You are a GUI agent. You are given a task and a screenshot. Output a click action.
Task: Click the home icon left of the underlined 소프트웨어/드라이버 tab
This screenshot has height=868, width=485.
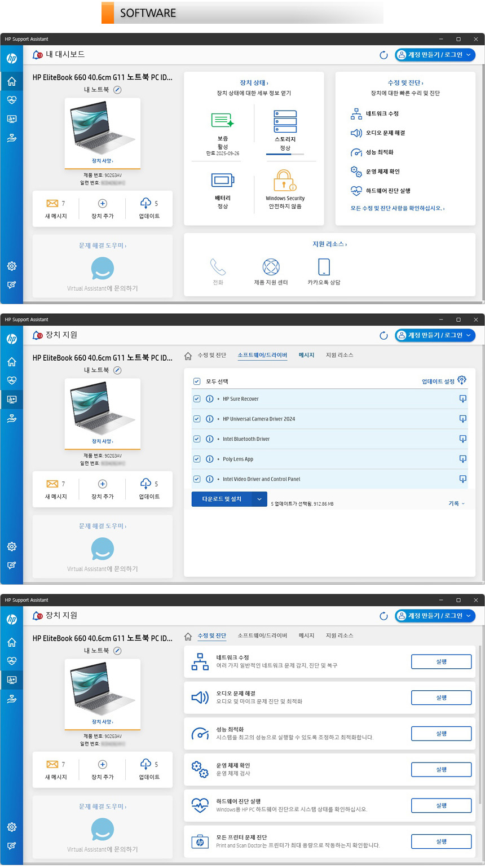click(x=188, y=356)
